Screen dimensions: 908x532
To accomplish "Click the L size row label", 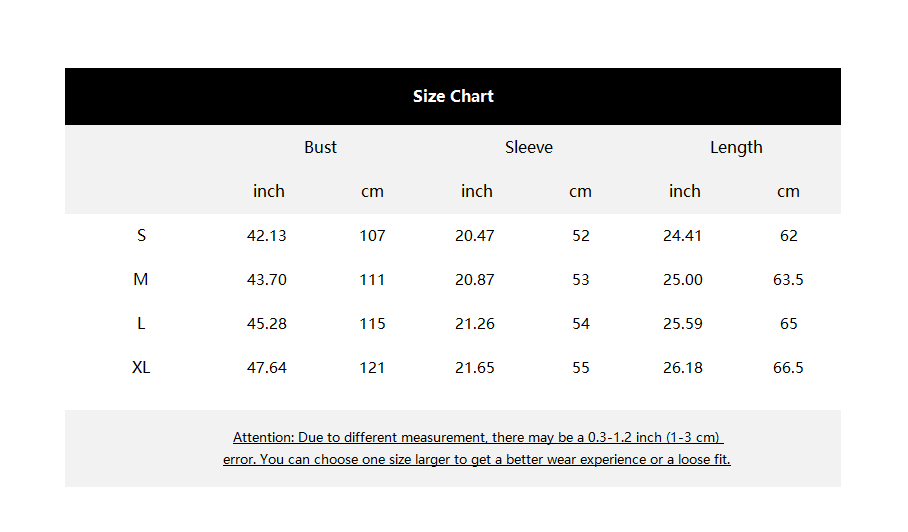I will point(141,324).
